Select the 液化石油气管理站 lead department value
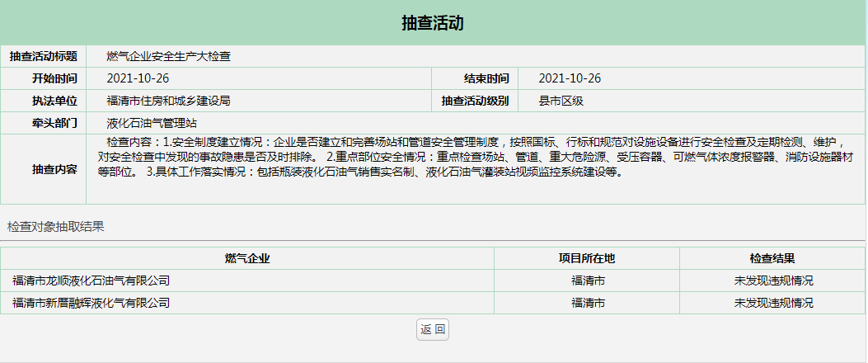This screenshot has height=363, width=868. coord(152,123)
